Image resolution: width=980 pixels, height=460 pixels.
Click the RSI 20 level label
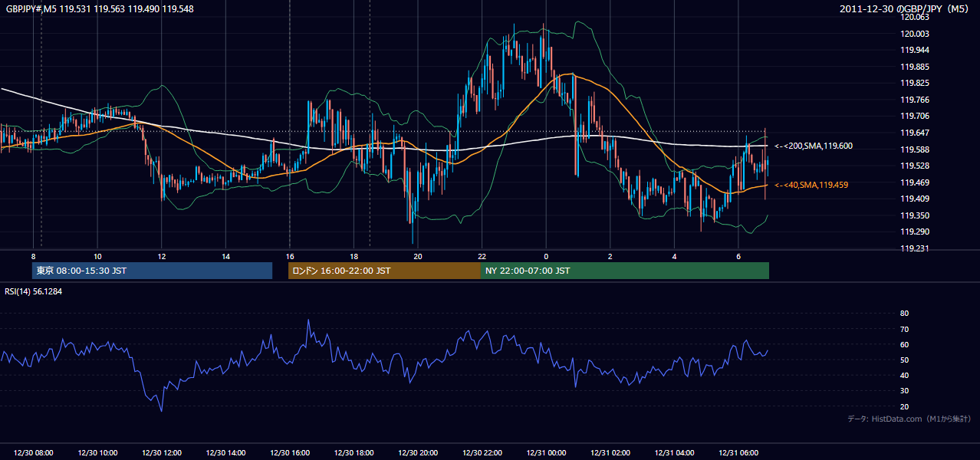coord(904,406)
